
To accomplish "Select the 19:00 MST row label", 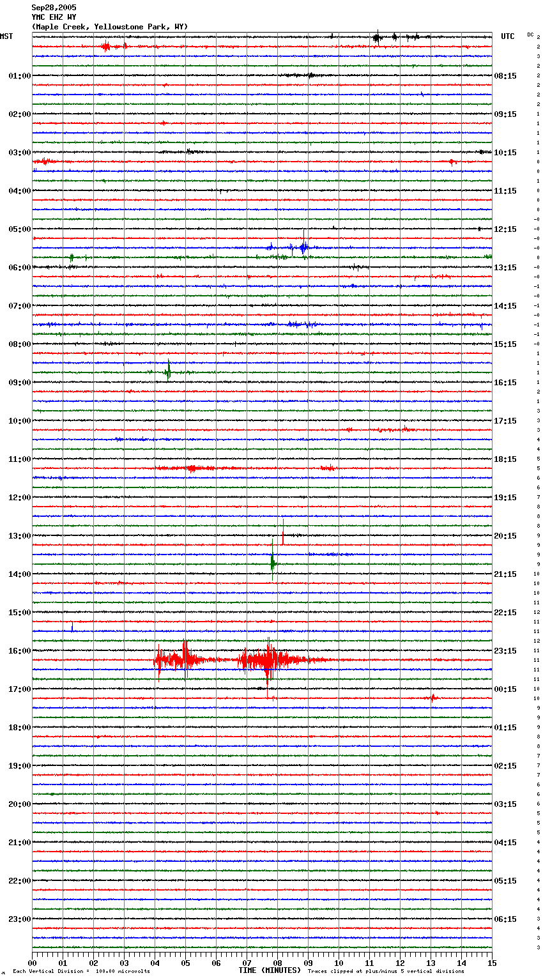I will (x=20, y=766).
